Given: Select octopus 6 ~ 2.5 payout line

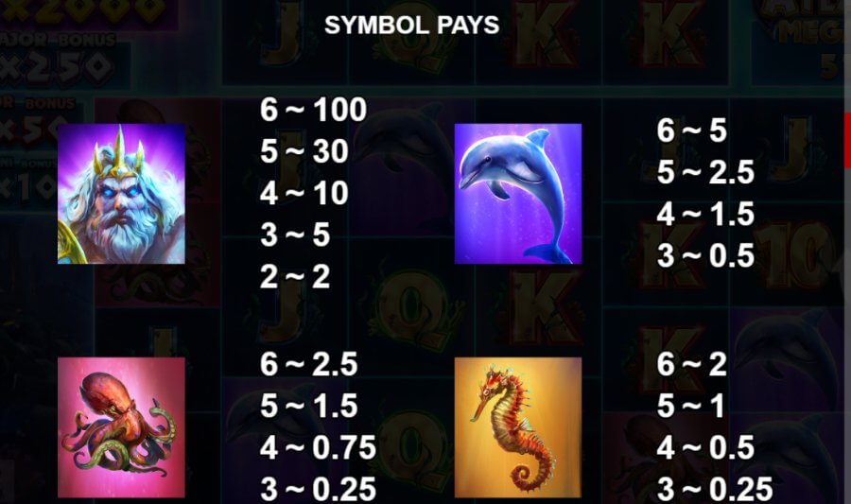Looking at the screenshot, I should 309,364.
